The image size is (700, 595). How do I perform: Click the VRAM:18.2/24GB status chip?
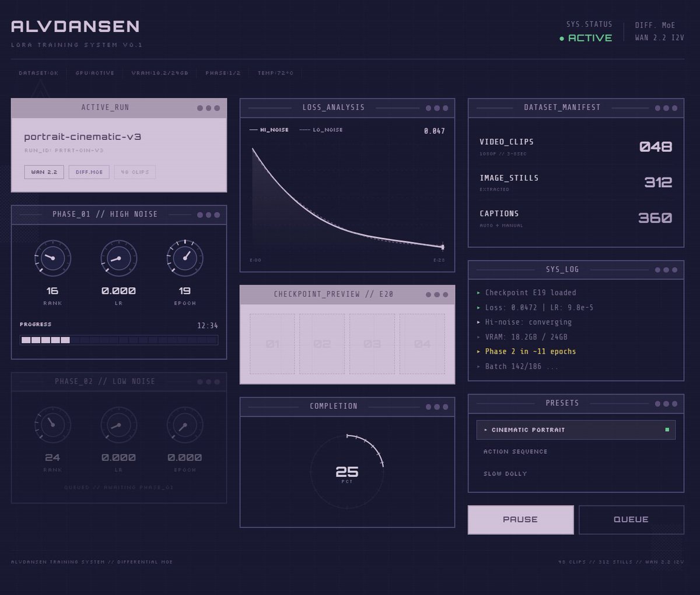[x=160, y=73]
